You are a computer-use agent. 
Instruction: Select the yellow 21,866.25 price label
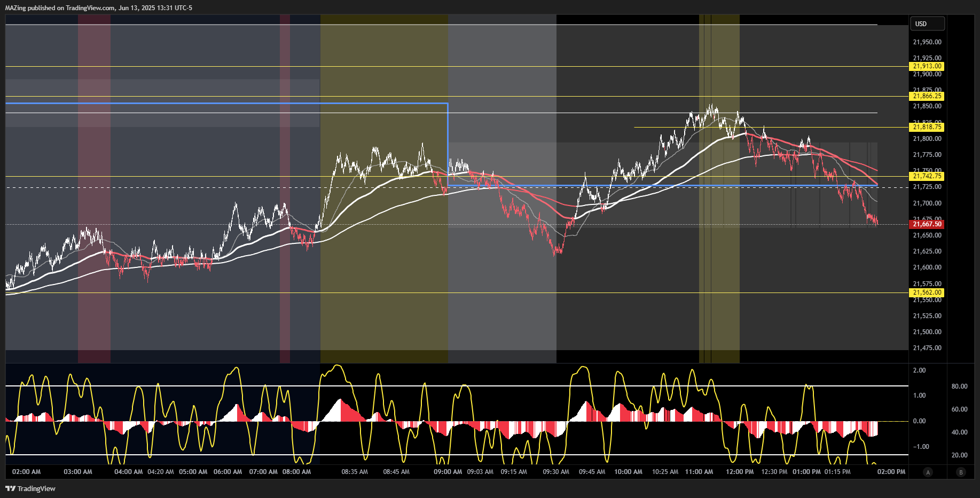927,96
